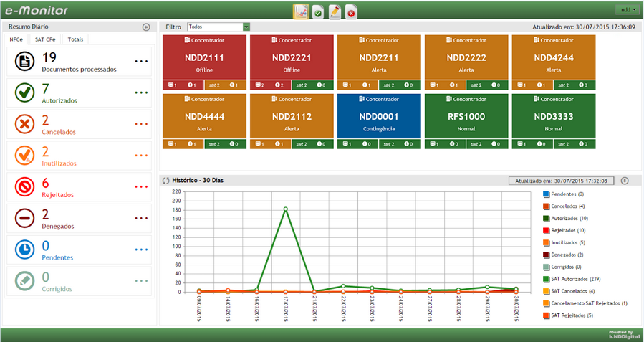Open the ndd user menu dropdown
Screen dimensions: 644x342
pos(627,10)
